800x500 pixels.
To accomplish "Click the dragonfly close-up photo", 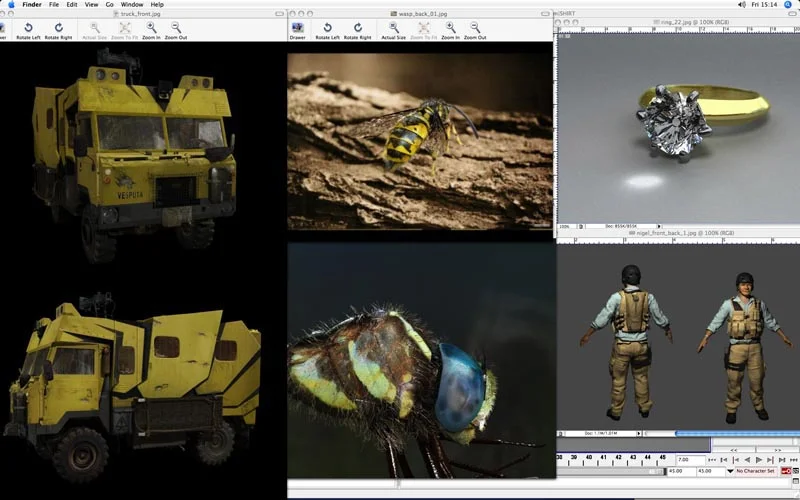I will click(421, 360).
